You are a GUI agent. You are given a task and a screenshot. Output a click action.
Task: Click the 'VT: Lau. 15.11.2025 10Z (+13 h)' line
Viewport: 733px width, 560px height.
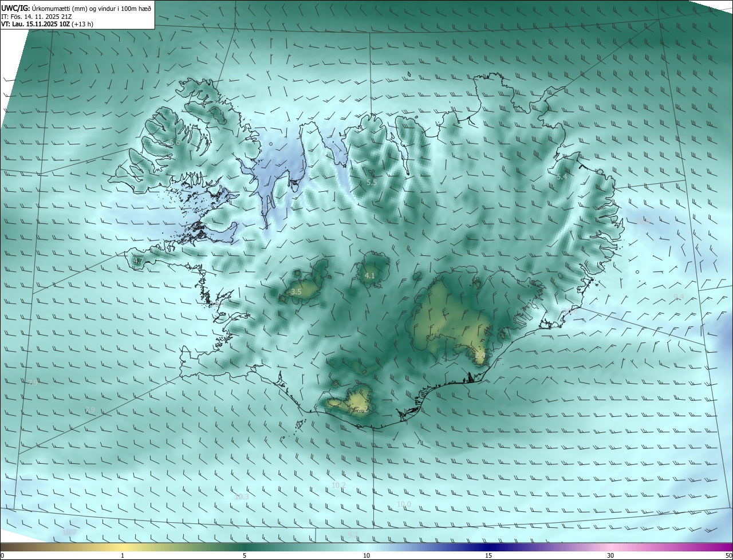click(x=47, y=24)
